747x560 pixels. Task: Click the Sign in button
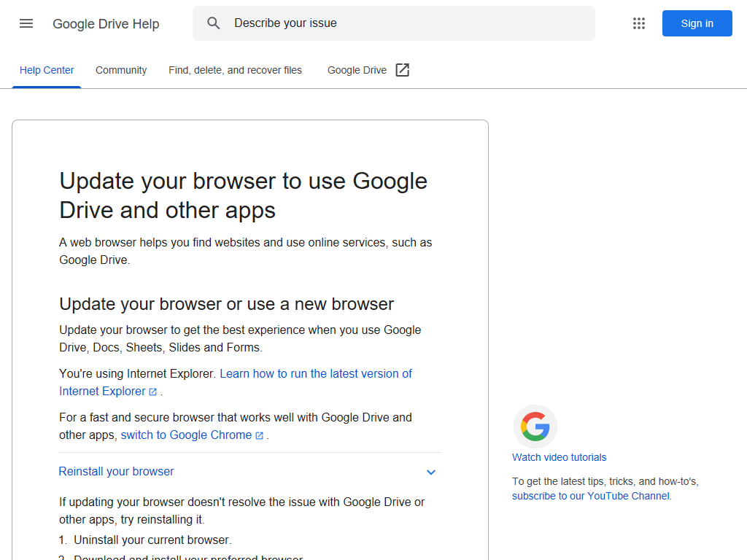coord(697,23)
